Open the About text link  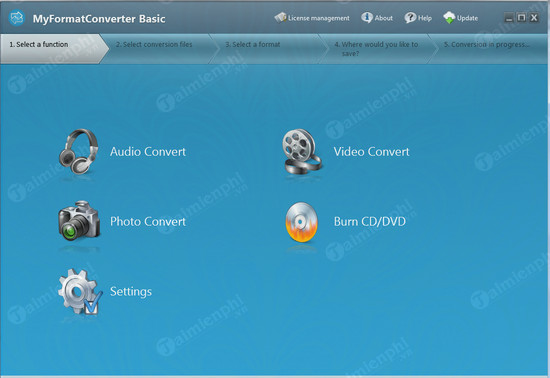[x=383, y=18]
